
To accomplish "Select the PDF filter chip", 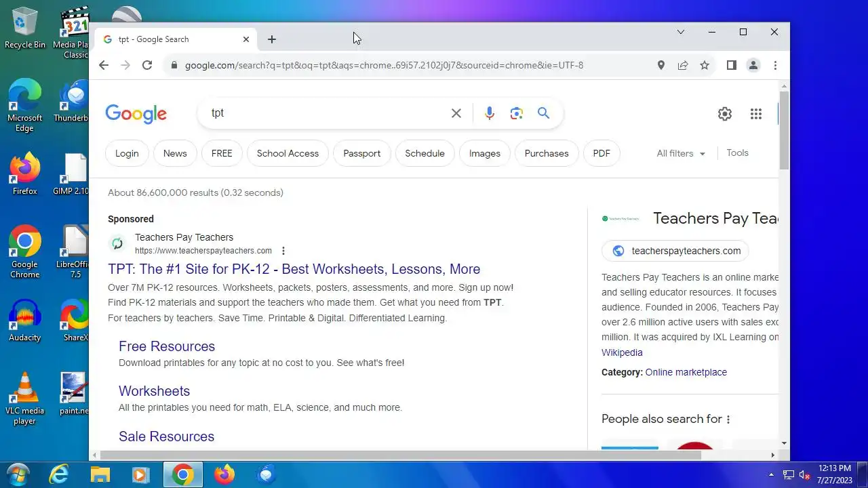I will tap(601, 153).
